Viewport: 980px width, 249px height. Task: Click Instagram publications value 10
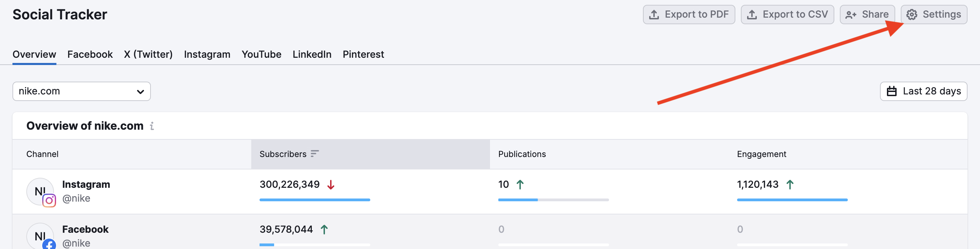coord(503,184)
